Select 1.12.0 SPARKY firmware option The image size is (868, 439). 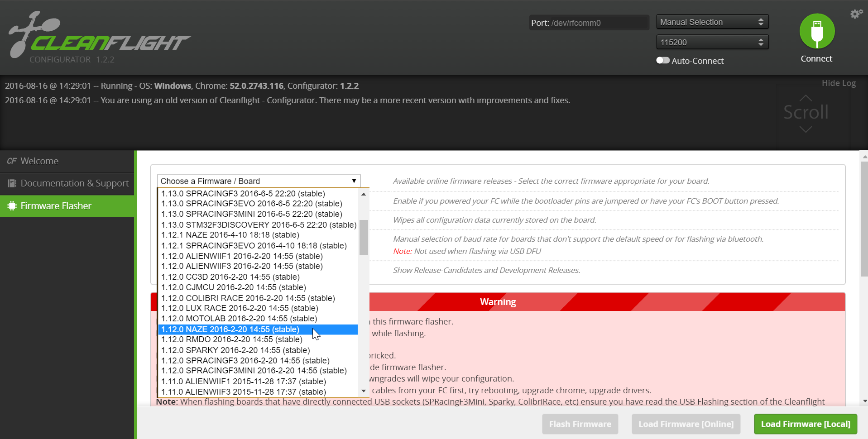pos(258,350)
